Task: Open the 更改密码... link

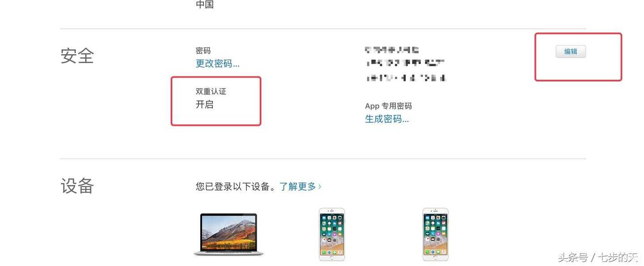Action: 217,64
